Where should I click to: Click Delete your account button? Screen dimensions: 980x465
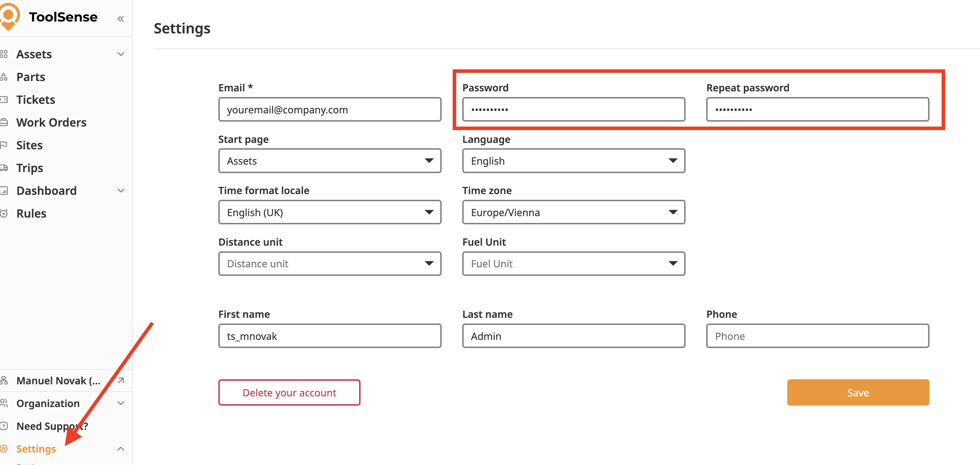tap(289, 392)
